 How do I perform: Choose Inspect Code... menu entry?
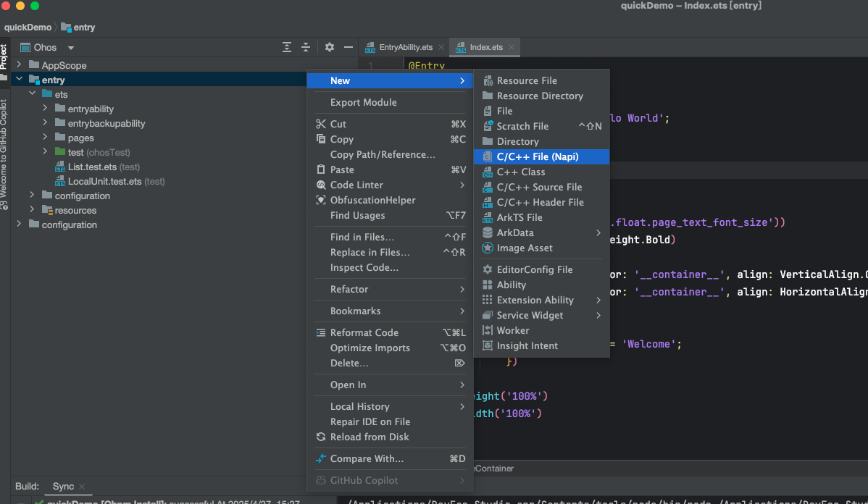pos(391,268)
